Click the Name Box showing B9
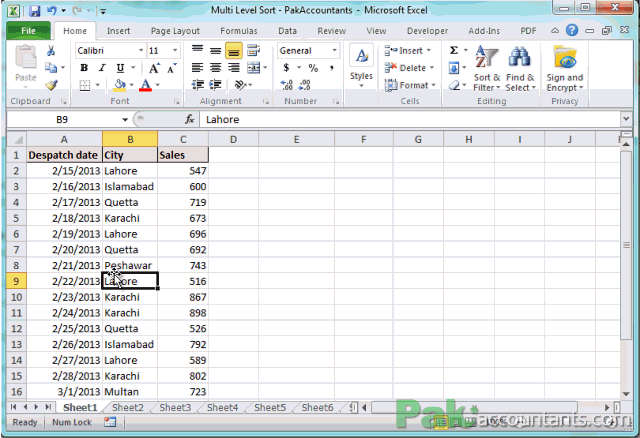Viewport: 640px width, 438px height. (62, 120)
